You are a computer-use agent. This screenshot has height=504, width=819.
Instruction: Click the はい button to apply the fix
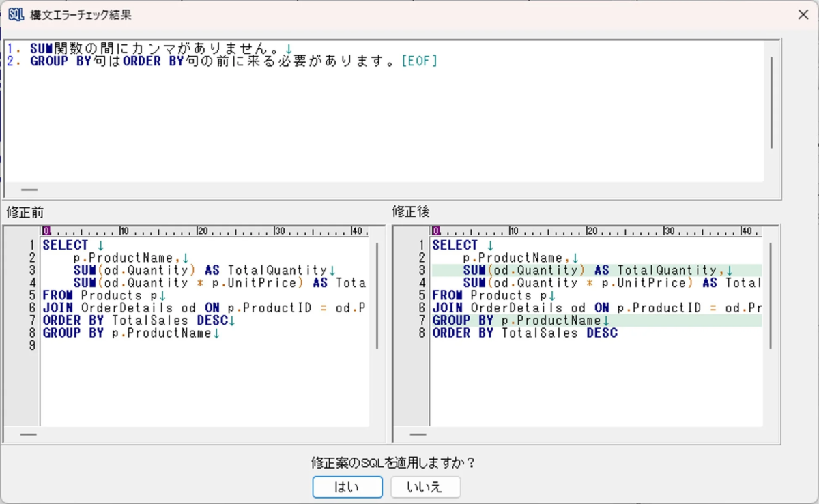tap(347, 487)
